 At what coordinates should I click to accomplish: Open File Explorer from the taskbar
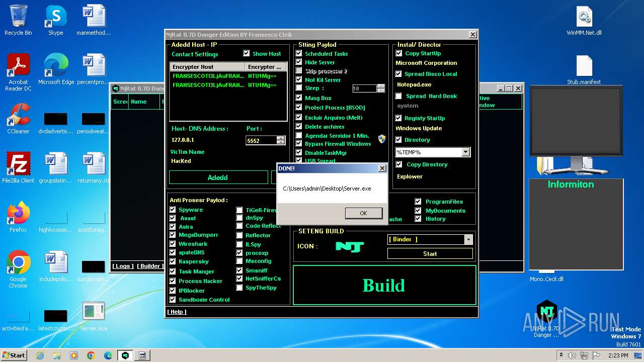coord(57,355)
